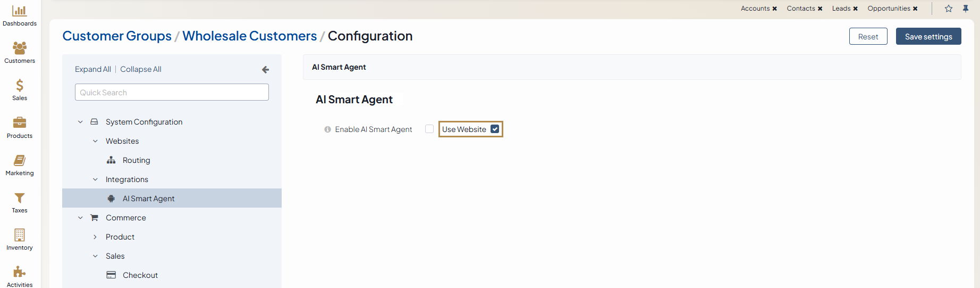
Task: Click the Wholesale Customers breadcrumb link
Action: tap(249, 36)
